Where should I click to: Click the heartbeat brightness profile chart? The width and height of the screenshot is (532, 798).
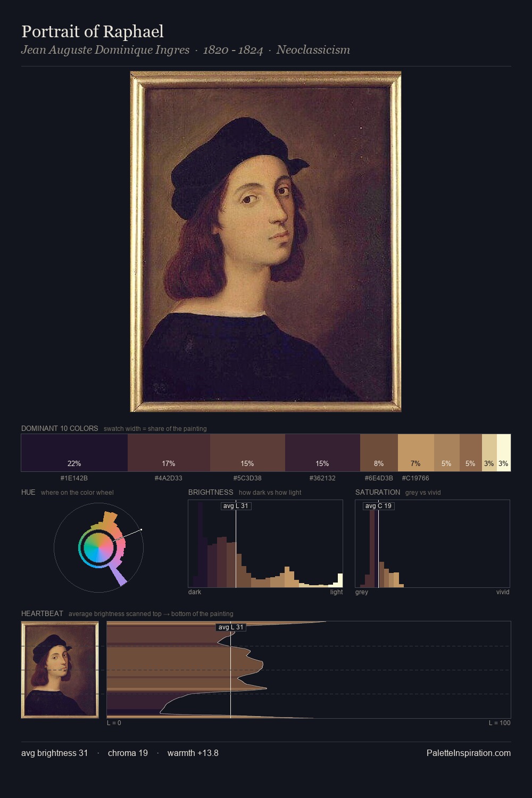(309, 670)
